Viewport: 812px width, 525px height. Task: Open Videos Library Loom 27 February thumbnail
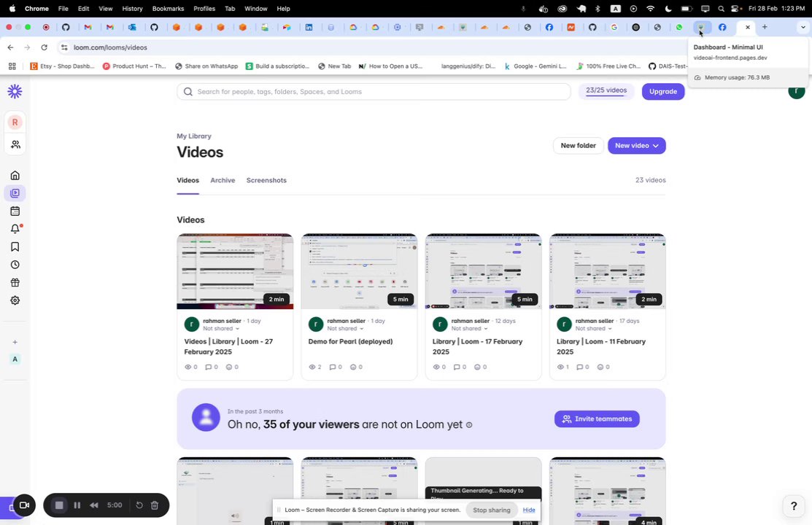point(235,271)
